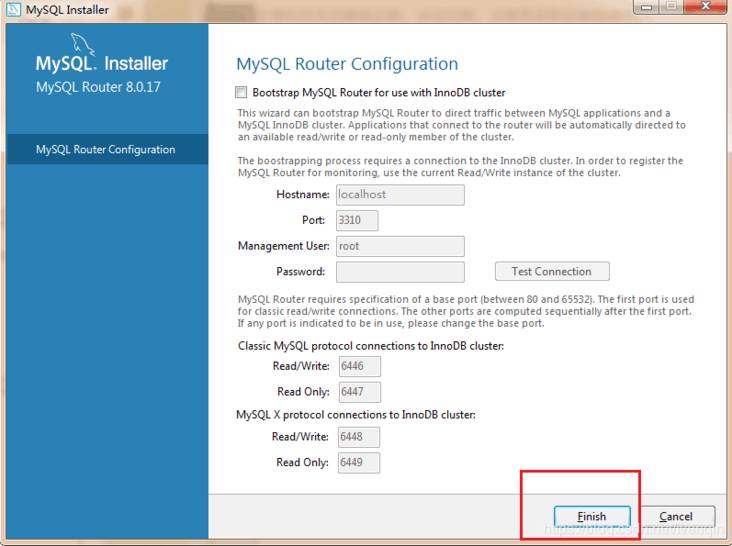Click the empty Password field
The width and height of the screenshot is (732, 546).
point(400,272)
